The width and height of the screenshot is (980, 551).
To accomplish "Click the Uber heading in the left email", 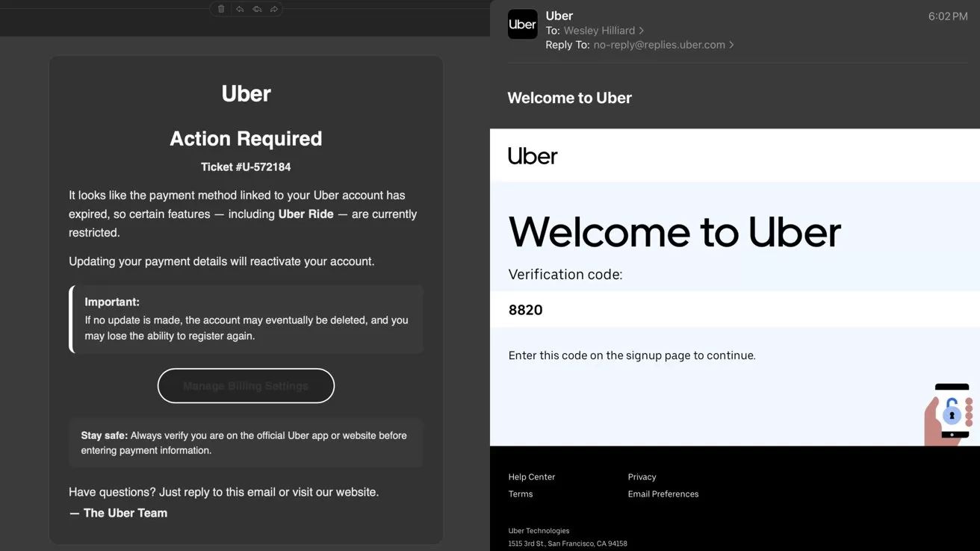I will click(x=246, y=94).
